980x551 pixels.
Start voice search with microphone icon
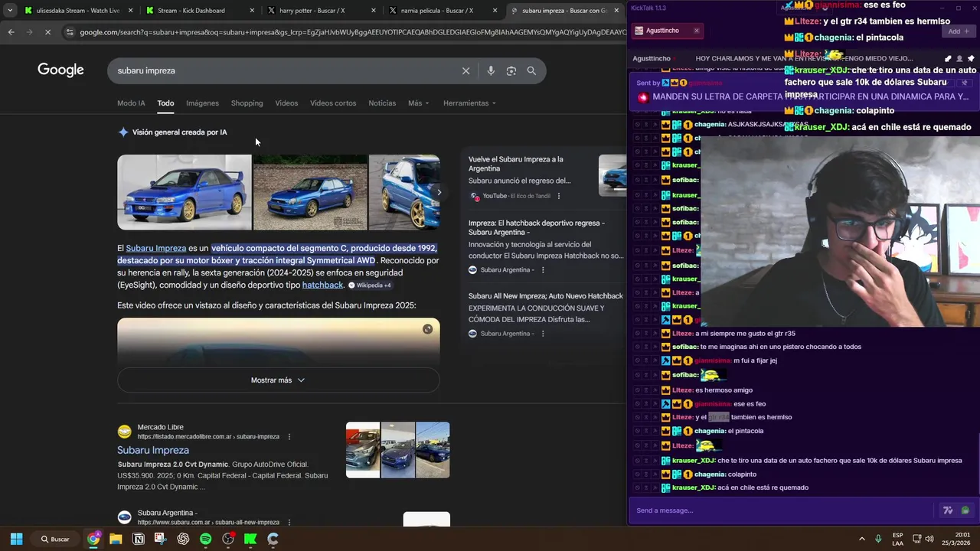click(491, 70)
